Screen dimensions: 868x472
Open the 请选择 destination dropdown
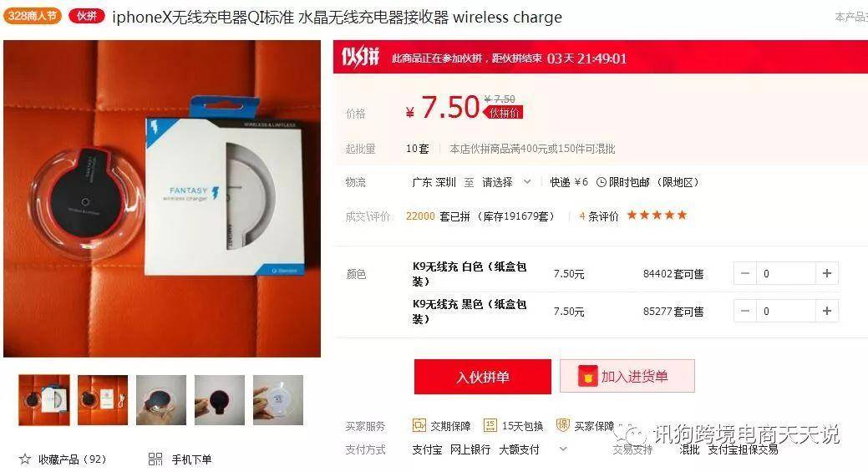click(x=506, y=182)
